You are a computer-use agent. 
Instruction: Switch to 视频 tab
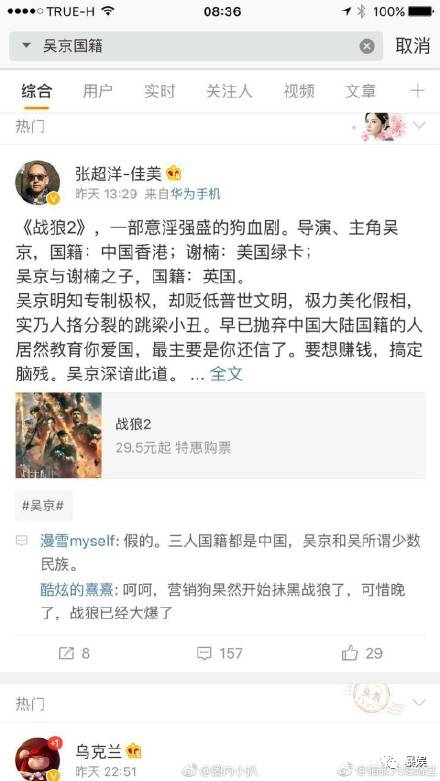coord(299,91)
